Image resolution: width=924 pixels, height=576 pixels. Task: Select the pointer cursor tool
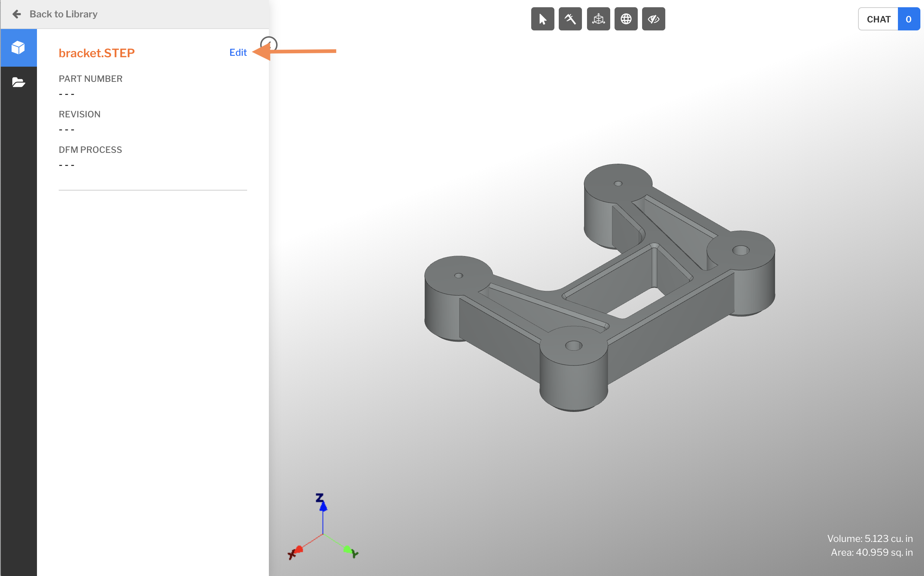point(542,19)
